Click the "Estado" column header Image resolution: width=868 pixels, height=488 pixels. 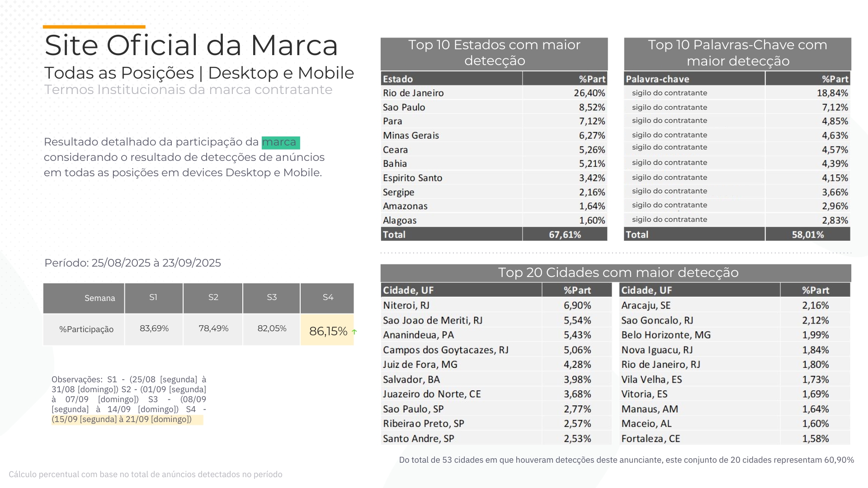[398, 79]
